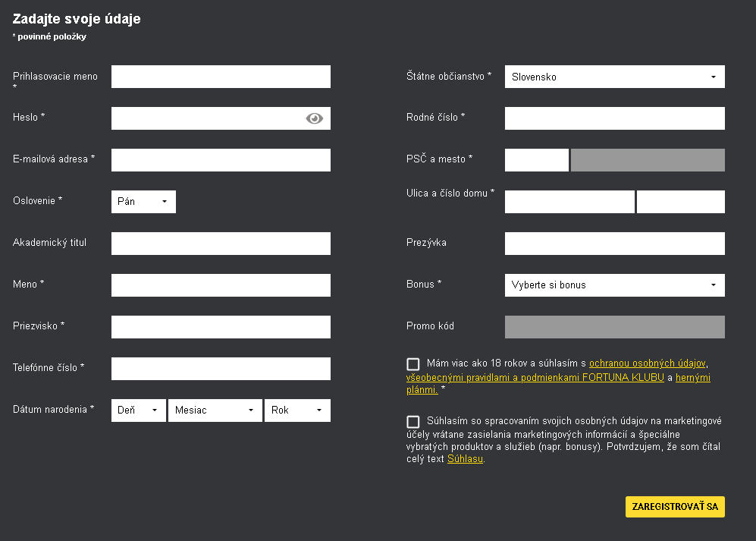This screenshot has width=756, height=541.
Task: Focus the číslo domu house number field
Action: (681, 202)
